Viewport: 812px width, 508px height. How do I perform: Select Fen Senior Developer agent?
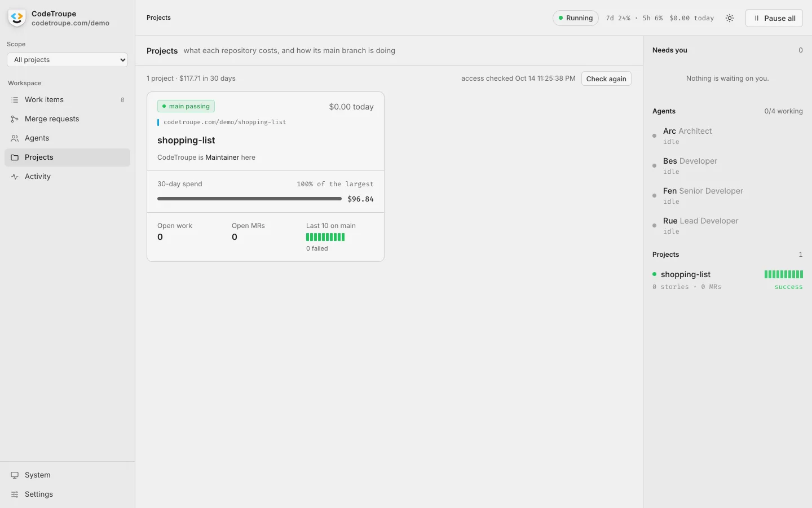[x=727, y=196]
